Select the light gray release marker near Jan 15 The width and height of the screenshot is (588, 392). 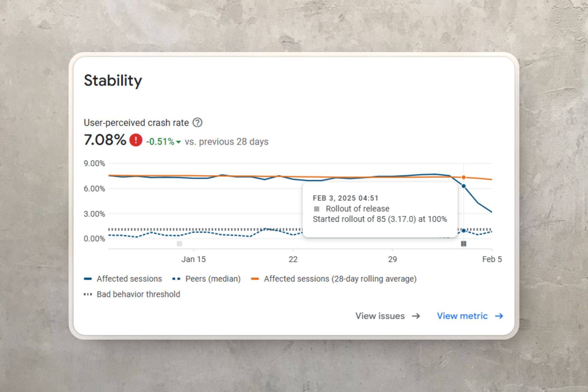[179, 244]
